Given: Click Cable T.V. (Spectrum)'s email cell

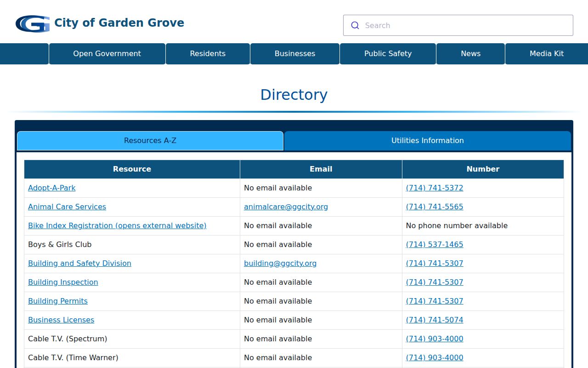Looking at the screenshot, I should point(321,339).
